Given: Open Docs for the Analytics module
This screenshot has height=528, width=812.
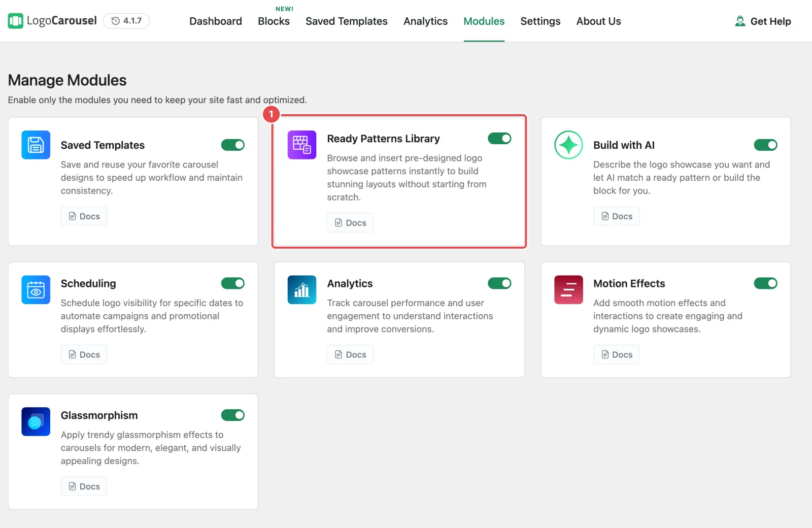Looking at the screenshot, I should coord(350,354).
